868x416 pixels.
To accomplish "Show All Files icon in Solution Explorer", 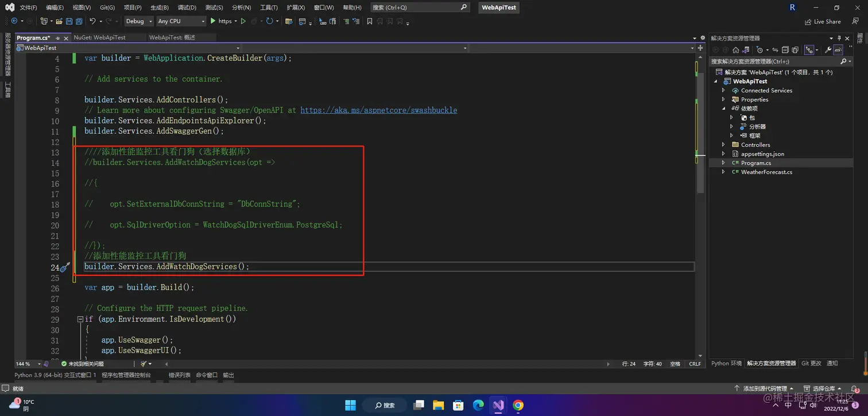I will coord(796,50).
